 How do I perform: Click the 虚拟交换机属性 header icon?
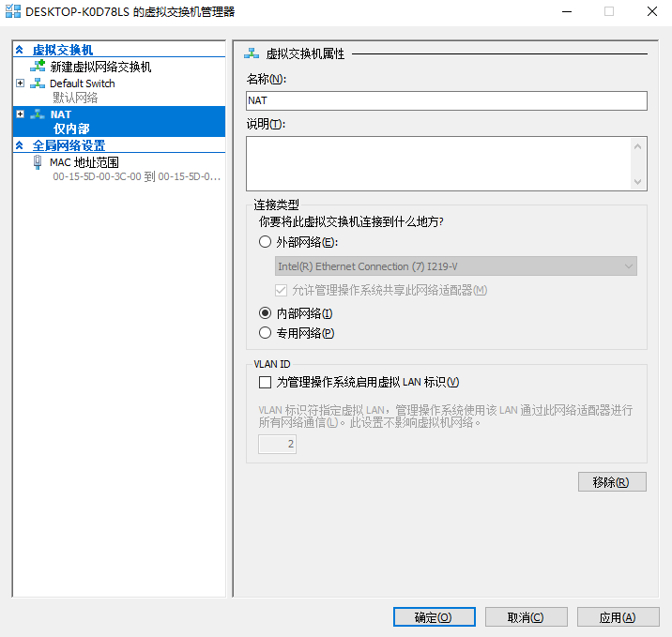pos(252,53)
